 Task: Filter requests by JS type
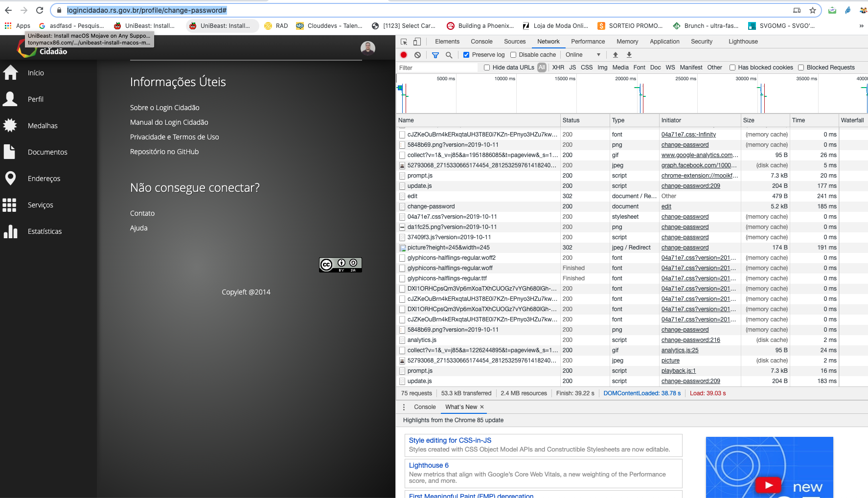572,68
